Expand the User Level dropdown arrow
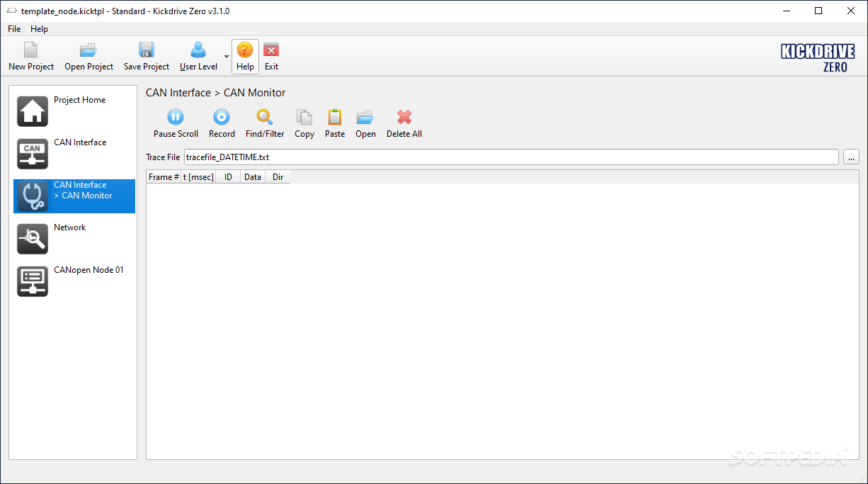Screen dimensions: 868x484 226,57
